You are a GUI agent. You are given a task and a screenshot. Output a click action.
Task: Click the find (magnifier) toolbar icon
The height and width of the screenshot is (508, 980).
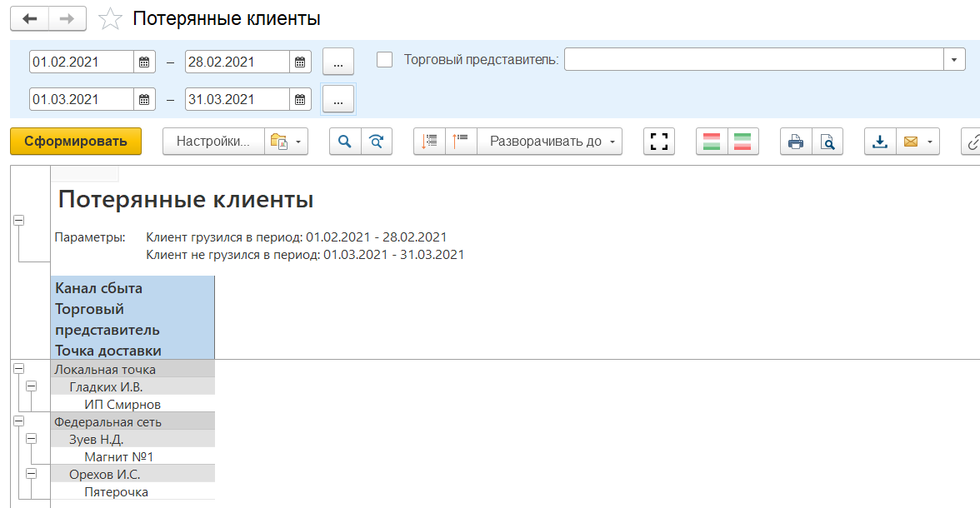point(345,142)
